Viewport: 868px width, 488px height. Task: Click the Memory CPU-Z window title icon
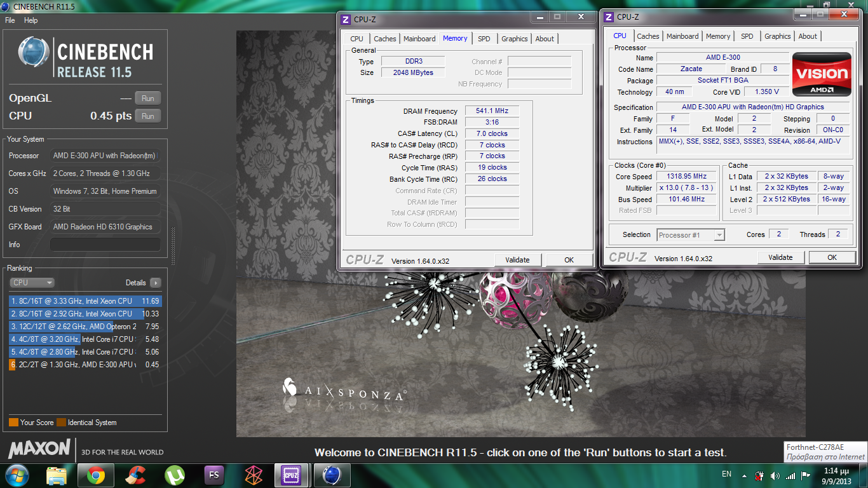345,19
